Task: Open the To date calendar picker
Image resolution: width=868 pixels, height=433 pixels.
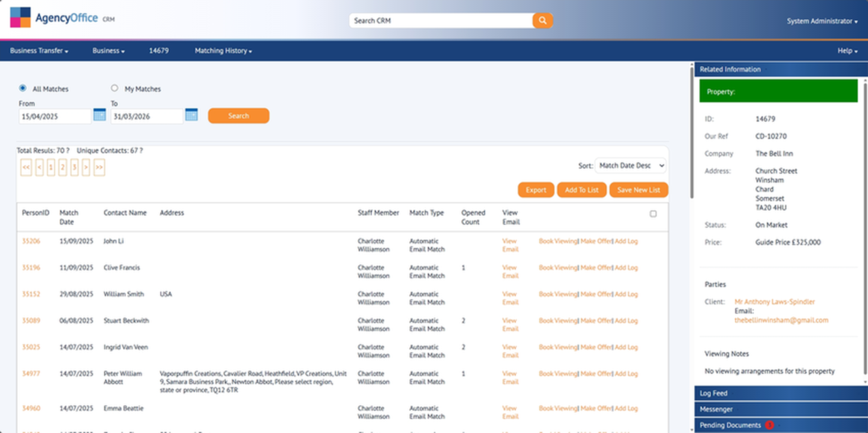Action: [x=191, y=115]
